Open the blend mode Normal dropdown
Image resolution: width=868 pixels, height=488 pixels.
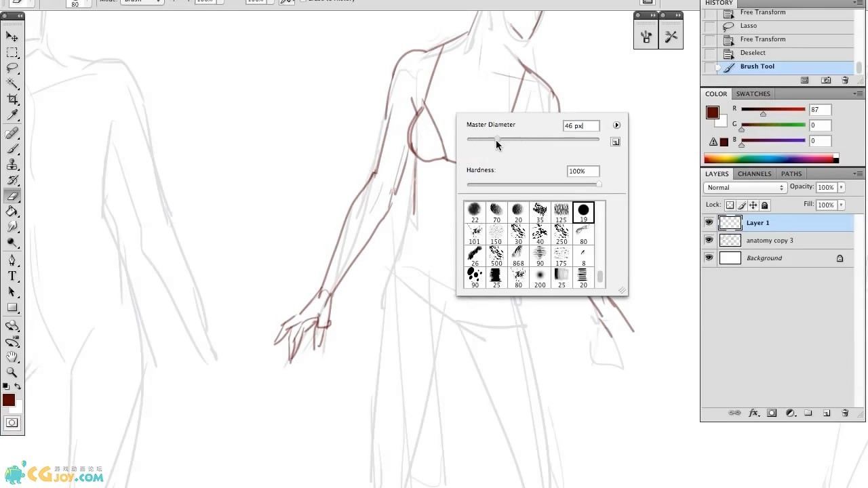(745, 188)
